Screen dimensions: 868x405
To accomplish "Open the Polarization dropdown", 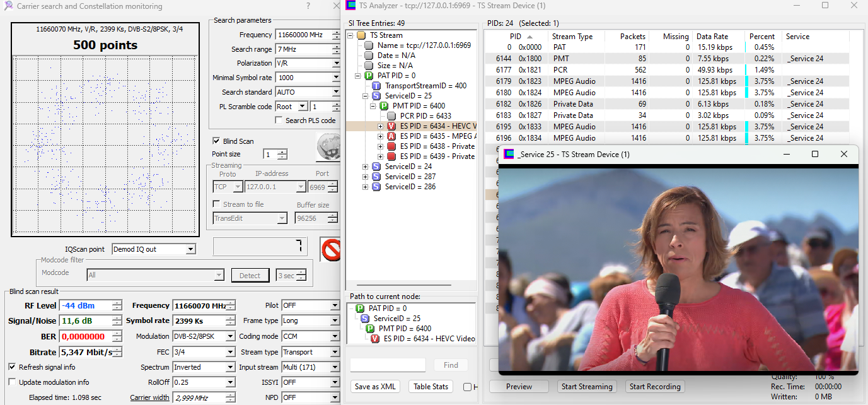I will (x=336, y=64).
